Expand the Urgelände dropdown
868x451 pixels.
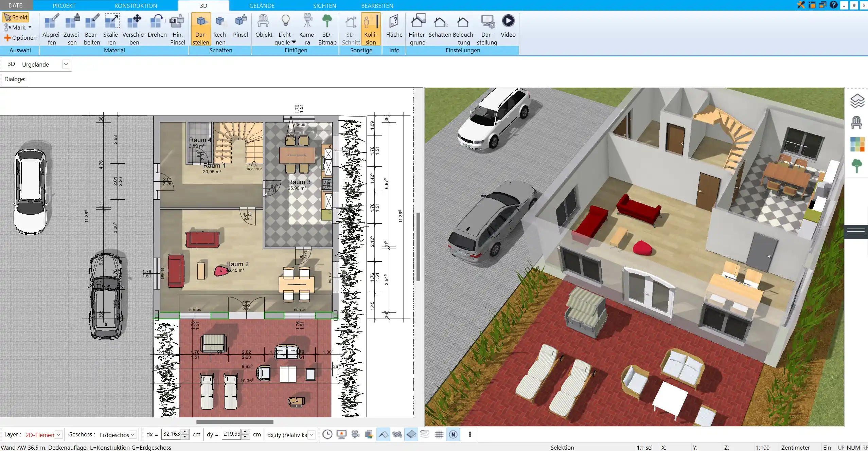66,64
